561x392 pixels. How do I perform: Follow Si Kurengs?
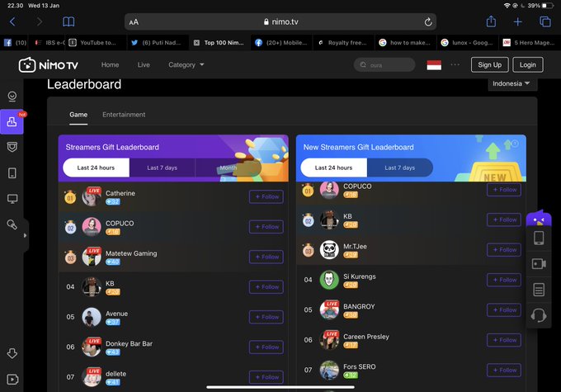point(504,280)
